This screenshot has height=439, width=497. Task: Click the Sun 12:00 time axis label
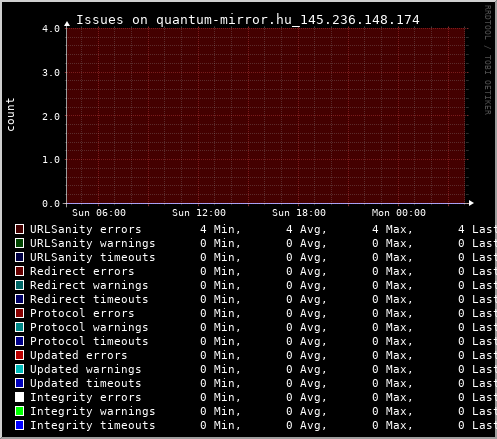(x=199, y=213)
